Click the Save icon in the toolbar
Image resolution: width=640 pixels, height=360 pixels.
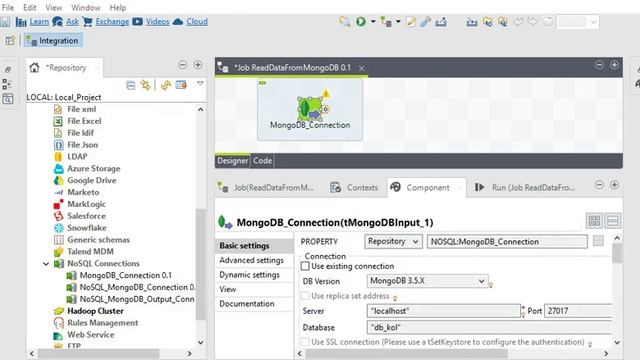[x=5, y=22]
